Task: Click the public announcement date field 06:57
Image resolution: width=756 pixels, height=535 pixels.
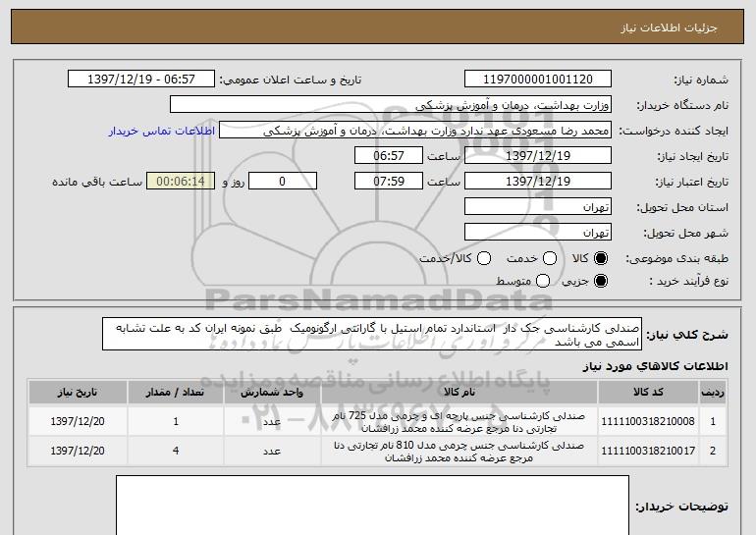Action: pos(141,80)
